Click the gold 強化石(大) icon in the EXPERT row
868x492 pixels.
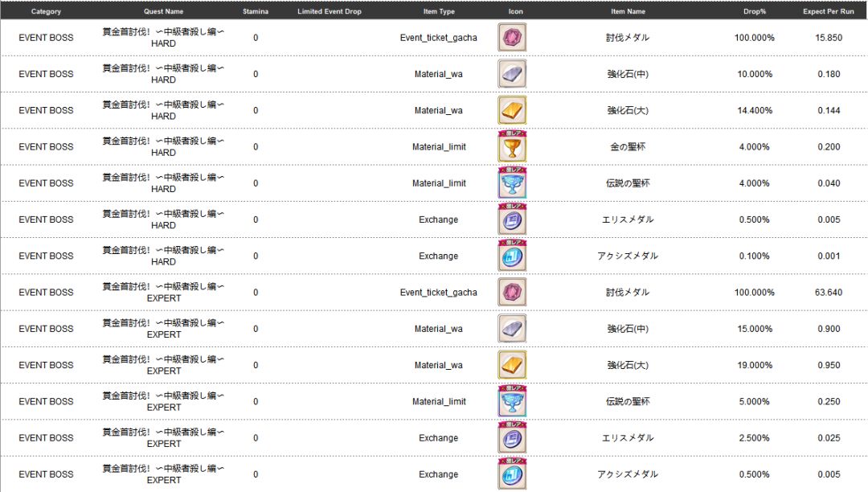(x=512, y=365)
